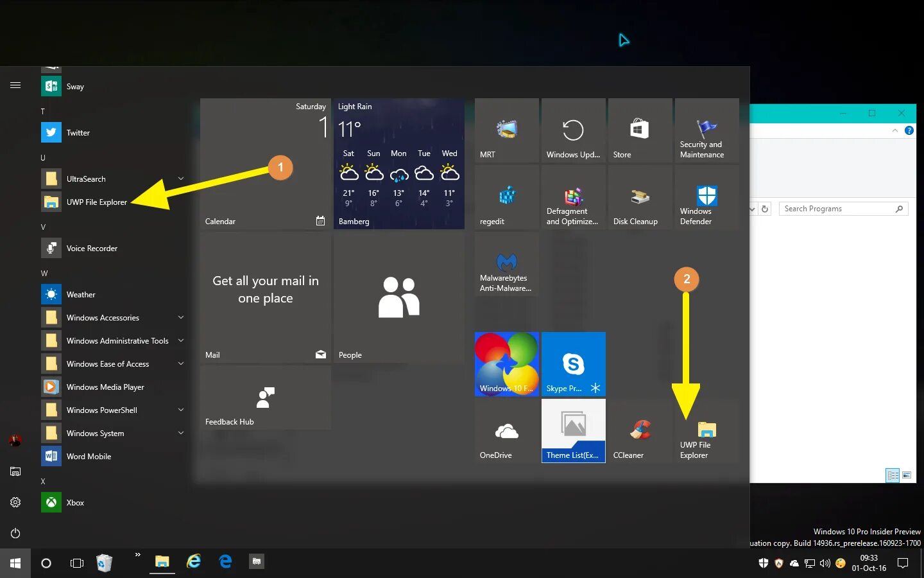Jump to letter W section header
The width and height of the screenshot is (924, 578).
pos(44,274)
